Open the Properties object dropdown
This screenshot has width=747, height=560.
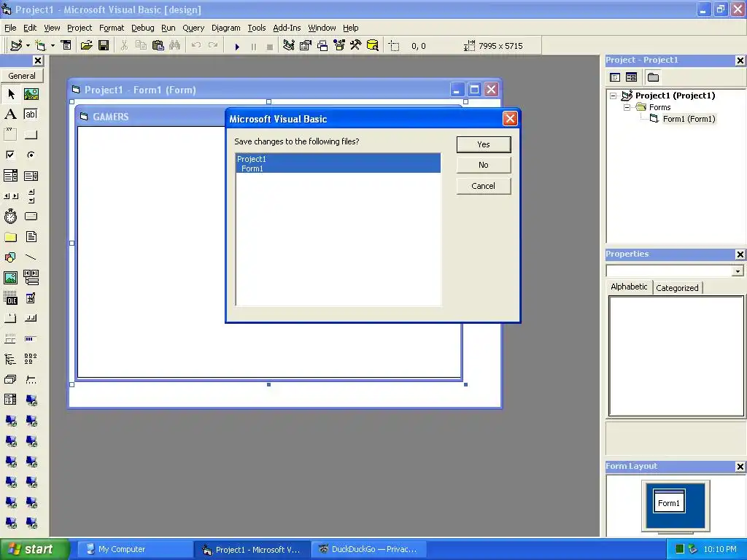738,271
